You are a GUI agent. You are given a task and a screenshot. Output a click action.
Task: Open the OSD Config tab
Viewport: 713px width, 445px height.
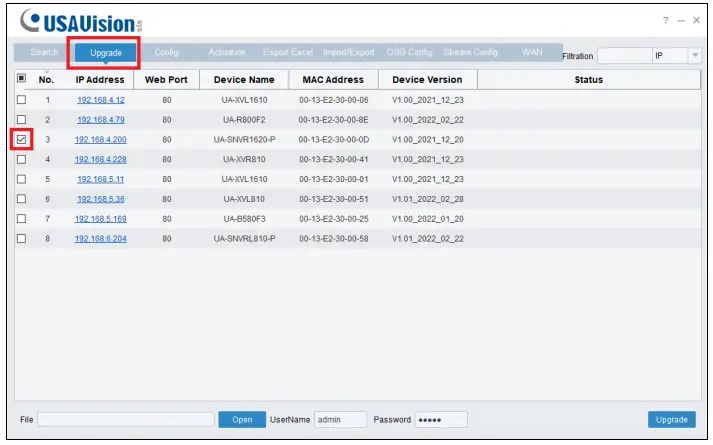409,52
